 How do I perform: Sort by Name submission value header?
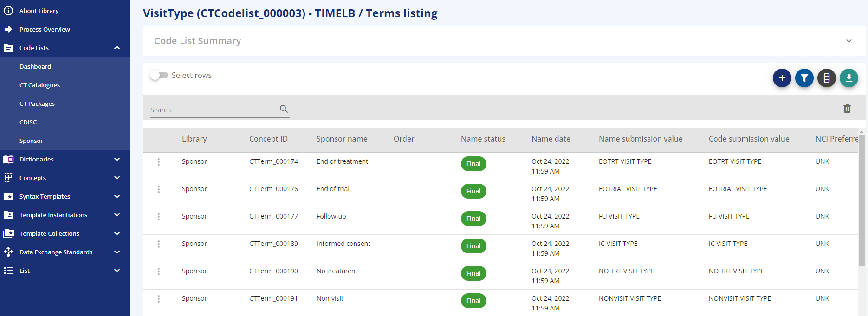point(641,139)
